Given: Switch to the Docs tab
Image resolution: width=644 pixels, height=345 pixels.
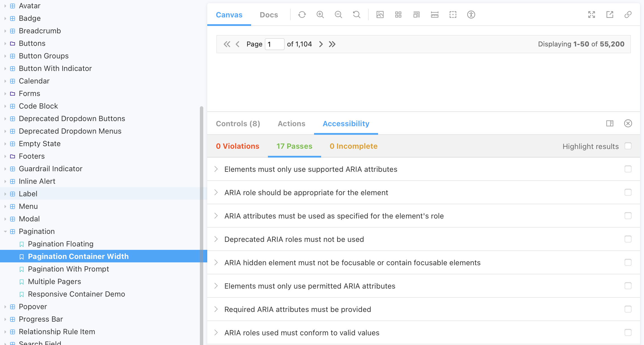Looking at the screenshot, I should click(269, 15).
